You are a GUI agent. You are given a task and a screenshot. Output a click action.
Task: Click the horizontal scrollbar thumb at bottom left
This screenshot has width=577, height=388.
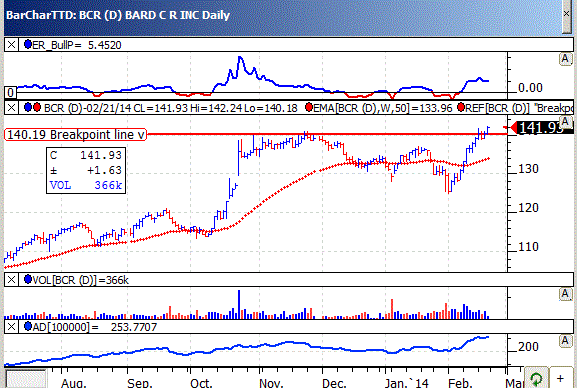pos(26,379)
